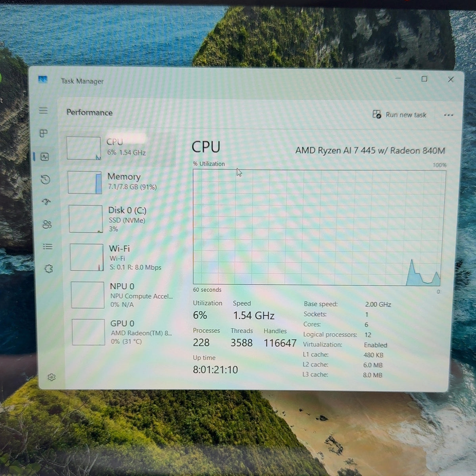Screen dimensions: 476x476
Task: Open Task Manager settings gear
Action: [51, 377]
